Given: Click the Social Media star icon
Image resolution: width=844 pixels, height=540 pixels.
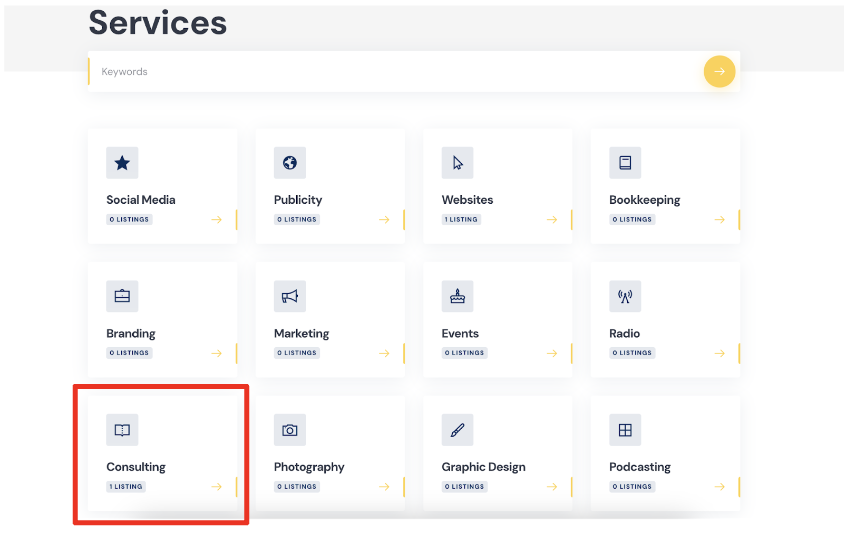Looking at the screenshot, I should 122,163.
